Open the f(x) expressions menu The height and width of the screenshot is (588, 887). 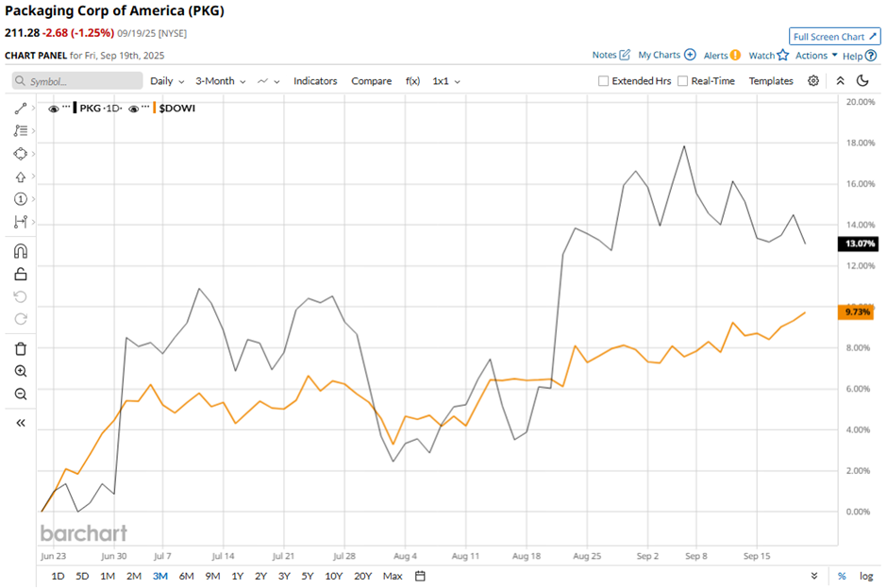pyautogui.click(x=413, y=81)
